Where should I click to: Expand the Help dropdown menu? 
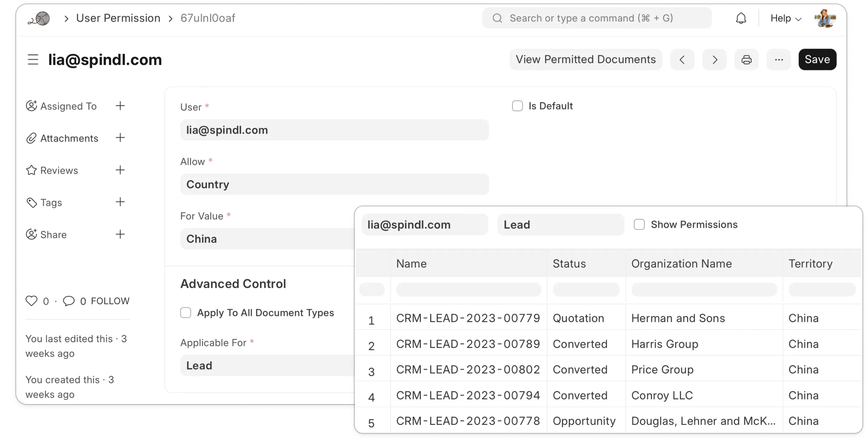click(x=786, y=18)
